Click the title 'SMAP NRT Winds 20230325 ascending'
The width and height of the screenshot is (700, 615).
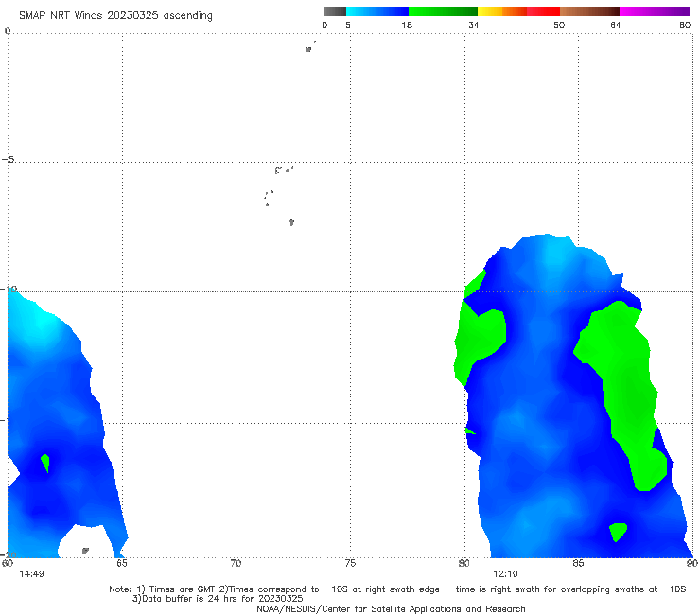(115, 15)
